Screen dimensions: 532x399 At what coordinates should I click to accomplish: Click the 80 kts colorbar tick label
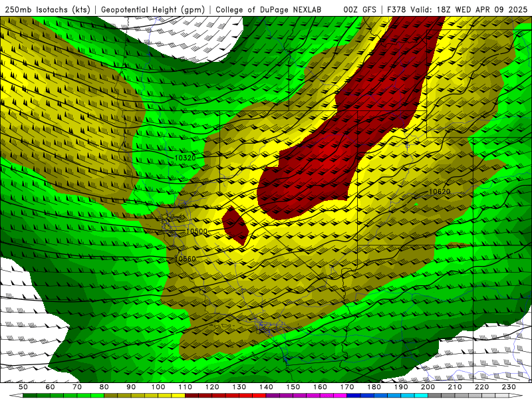pyautogui.click(x=104, y=387)
